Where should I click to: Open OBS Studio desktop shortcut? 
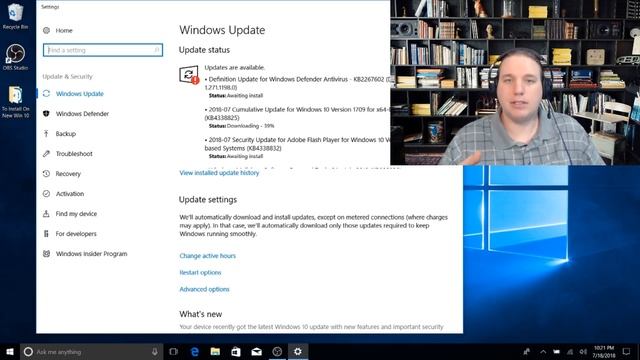pyautogui.click(x=16, y=57)
